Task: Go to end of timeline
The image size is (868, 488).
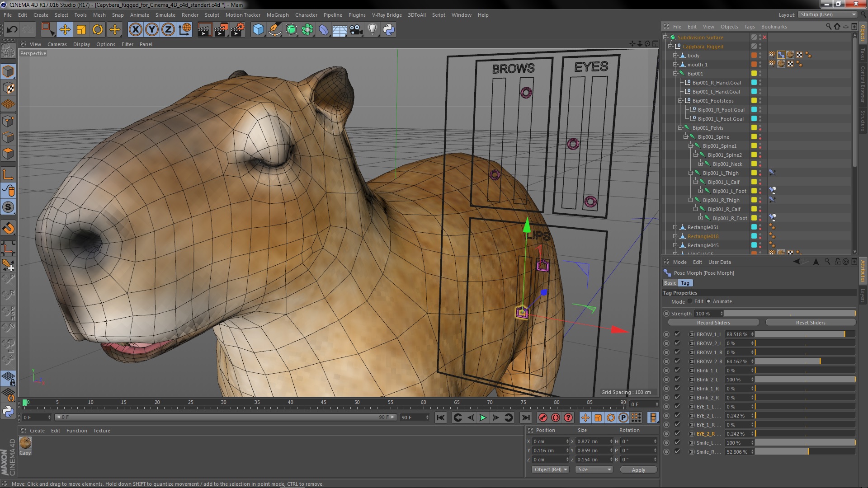Action: point(525,418)
